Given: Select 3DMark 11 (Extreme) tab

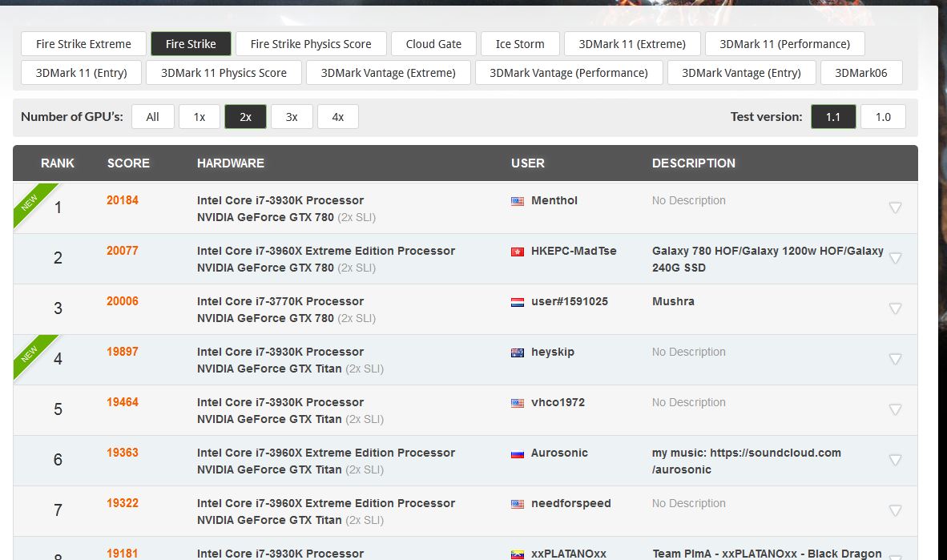Looking at the screenshot, I should click(632, 44).
